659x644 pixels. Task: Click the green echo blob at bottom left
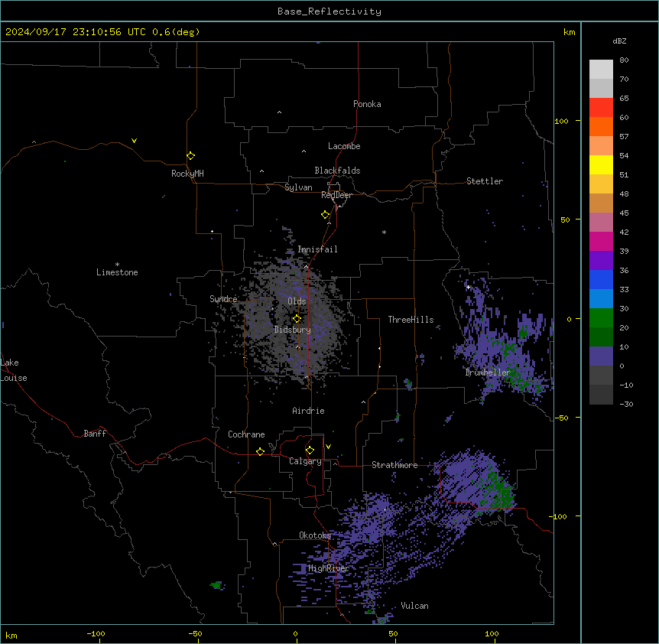tap(216, 585)
